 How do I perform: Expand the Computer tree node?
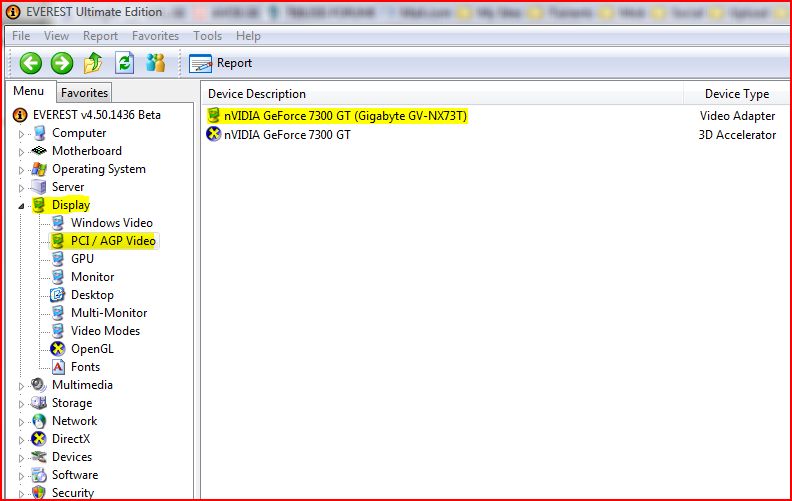coord(21,134)
